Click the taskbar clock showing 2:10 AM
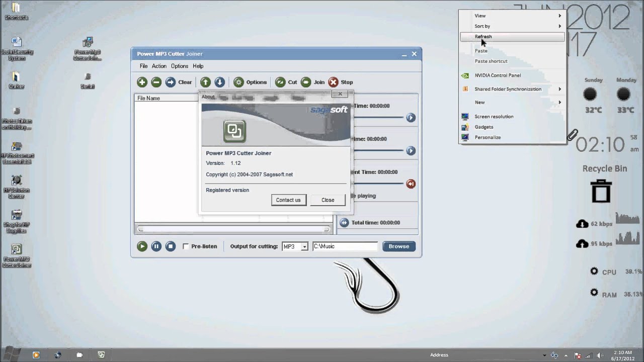Image resolution: width=644 pixels, height=362 pixels. 623,355
